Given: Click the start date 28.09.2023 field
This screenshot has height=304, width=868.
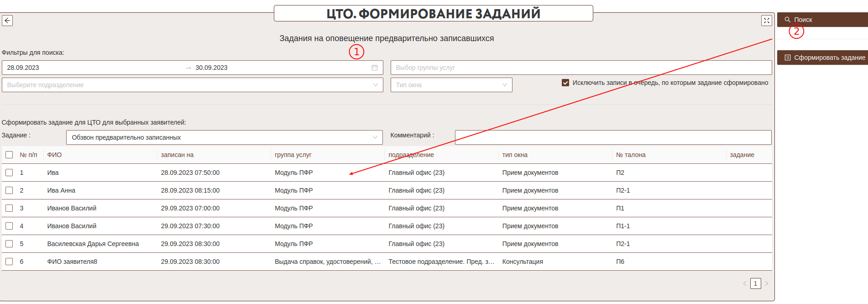Looking at the screenshot, I should point(91,68).
